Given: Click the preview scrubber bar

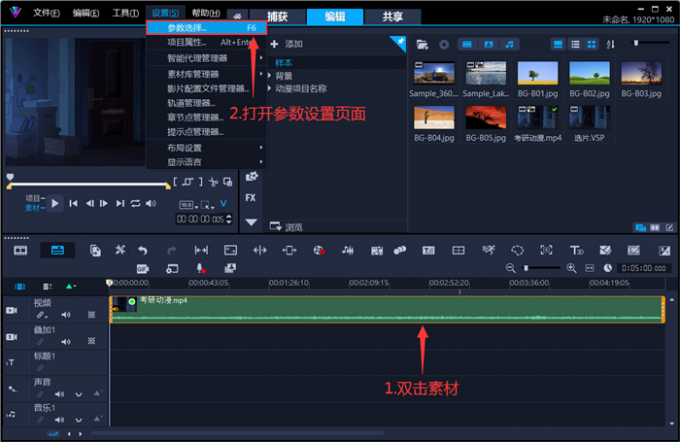Looking at the screenshot, I should point(89,185).
